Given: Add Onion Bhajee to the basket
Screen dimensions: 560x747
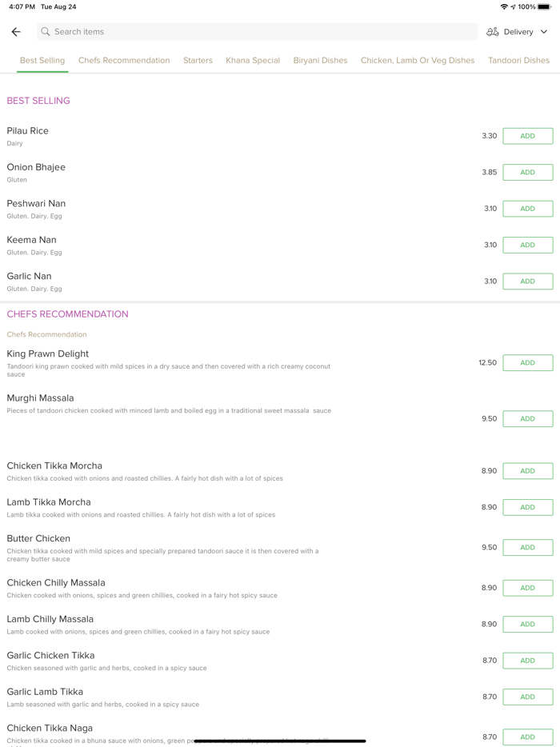Looking at the screenshot, I should 527,172.
